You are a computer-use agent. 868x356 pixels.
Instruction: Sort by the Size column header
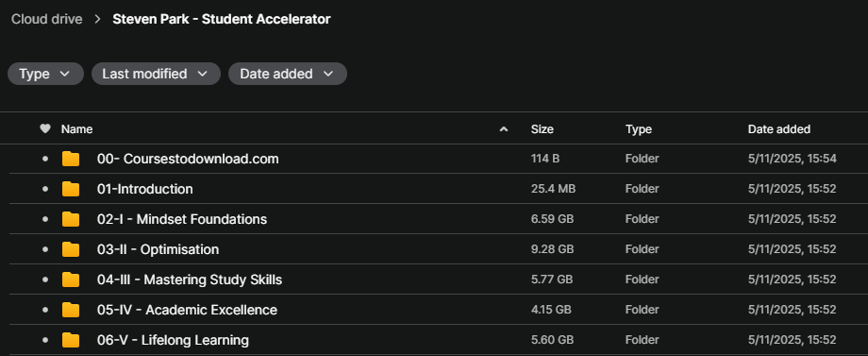(x=542, y=129)
